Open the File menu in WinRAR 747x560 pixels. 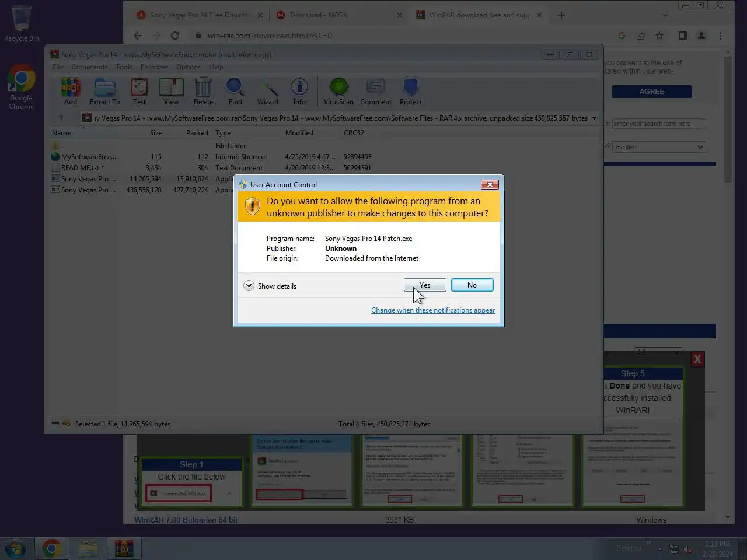click(58, 67)
